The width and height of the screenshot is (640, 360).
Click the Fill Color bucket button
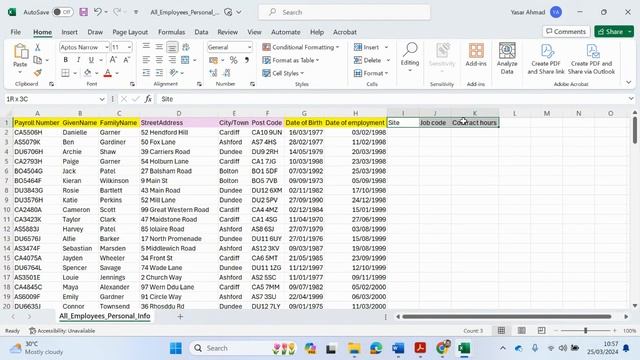87,73
